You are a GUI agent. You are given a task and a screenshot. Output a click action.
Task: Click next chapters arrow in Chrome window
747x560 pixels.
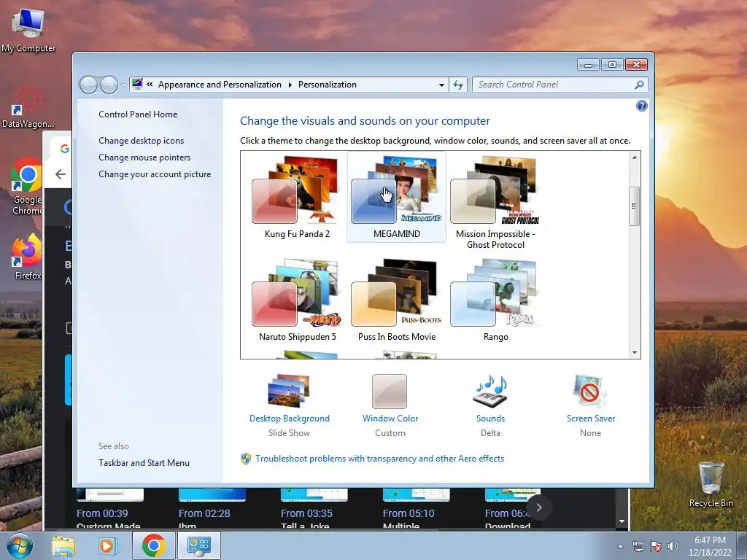click(x=539, y=507)
